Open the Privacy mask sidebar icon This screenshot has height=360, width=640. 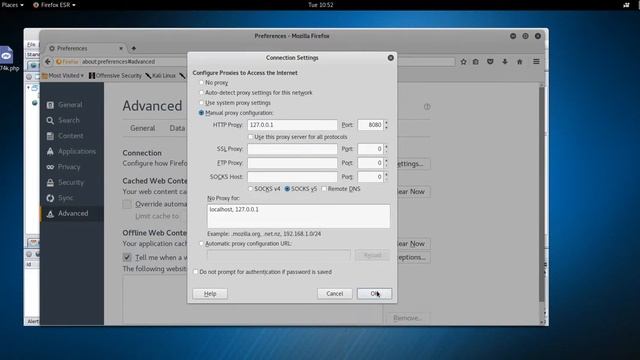click(50, 167)
